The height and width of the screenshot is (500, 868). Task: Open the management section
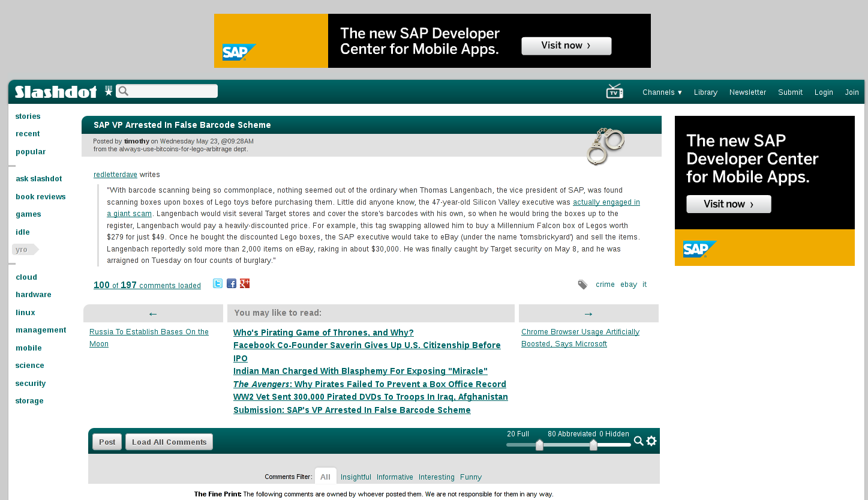41,330
